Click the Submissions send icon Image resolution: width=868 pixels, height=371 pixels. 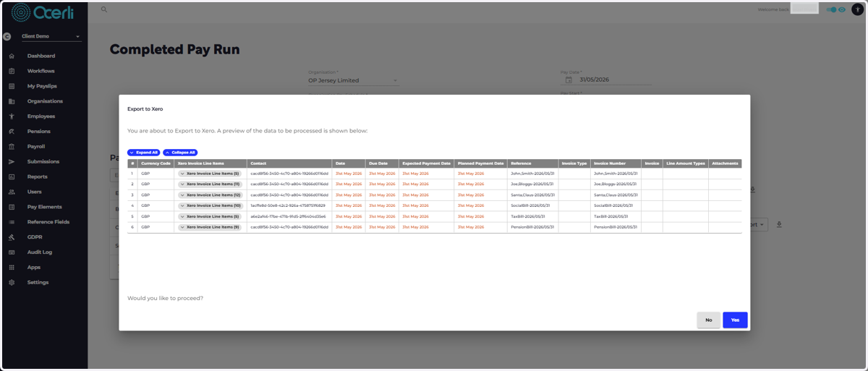click(12, 161)
